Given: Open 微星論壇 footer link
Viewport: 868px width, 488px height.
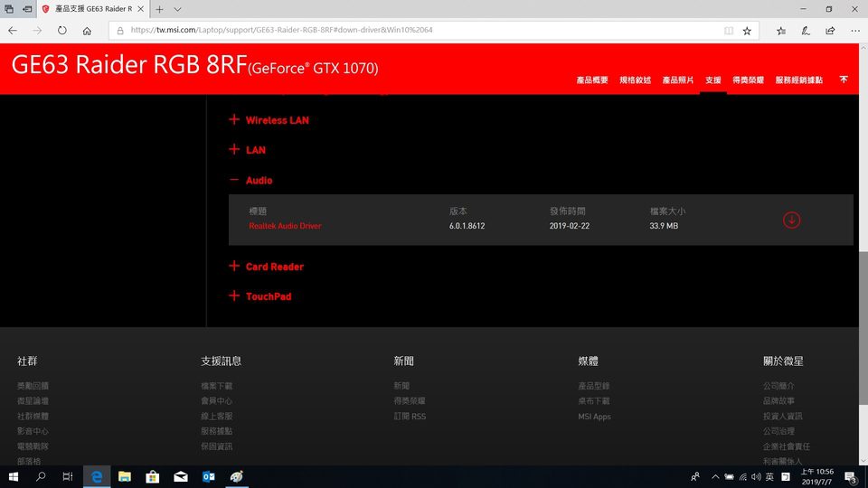Looking at the screenshot, I should click(33, 400).
